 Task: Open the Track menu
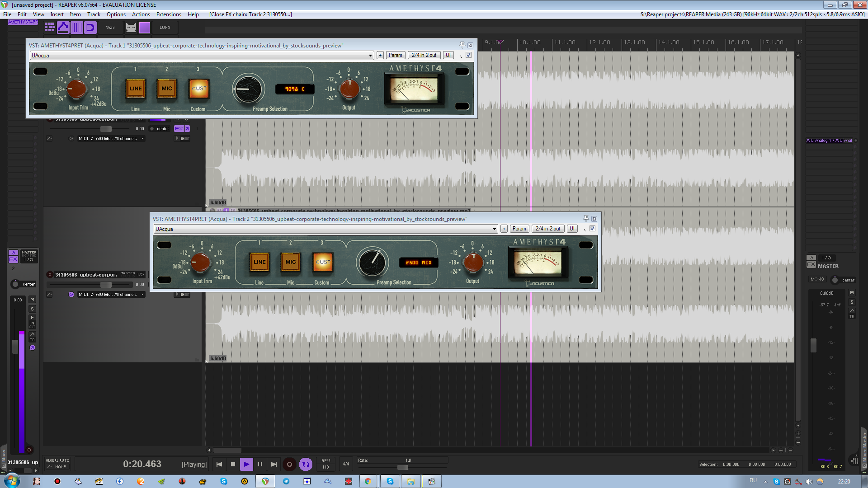[x=94, y=14]
